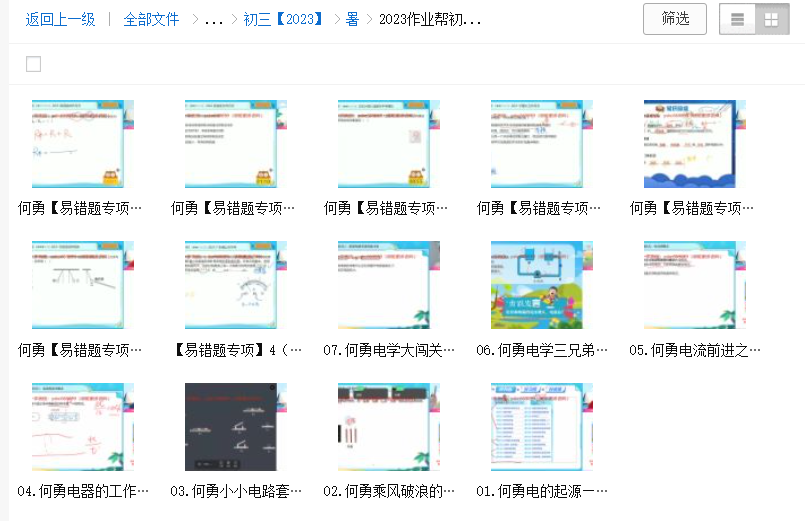Go back via 返回上一级 link
805x521 pixels.
point(61,20)
